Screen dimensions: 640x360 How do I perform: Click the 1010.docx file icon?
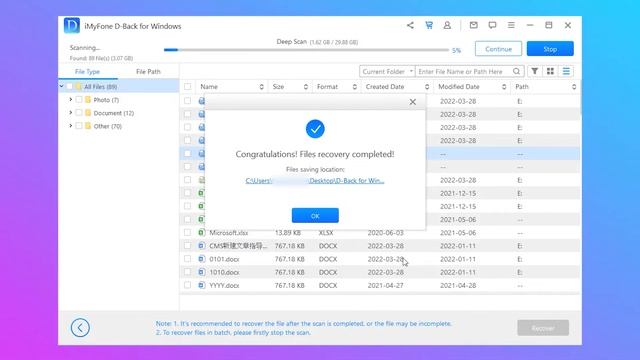202,272
